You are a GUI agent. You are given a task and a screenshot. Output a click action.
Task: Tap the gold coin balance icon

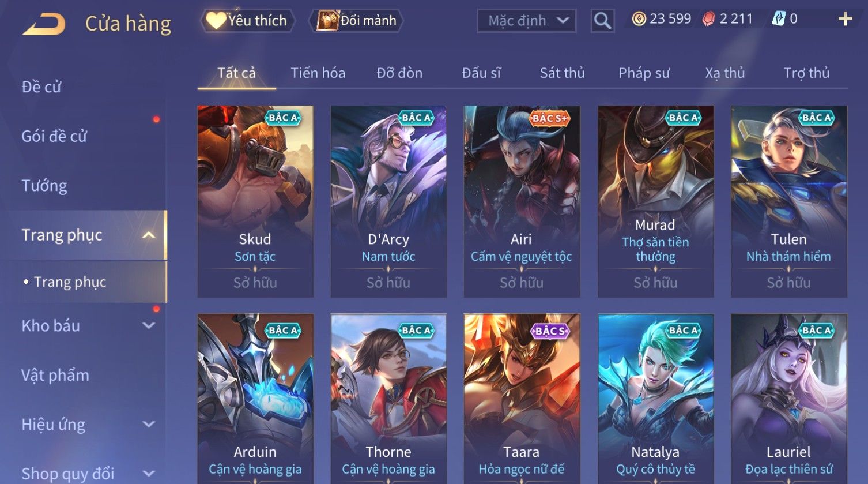pos(639,20)
